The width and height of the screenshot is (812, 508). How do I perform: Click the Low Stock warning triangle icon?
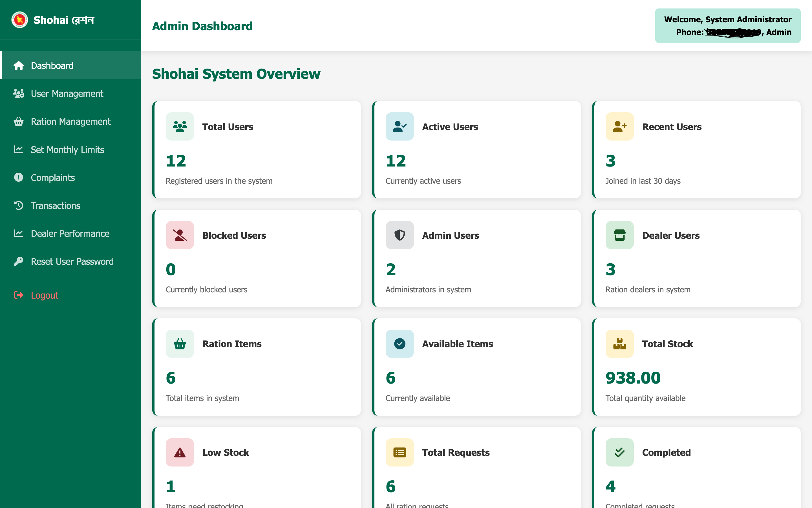point(180,452)
